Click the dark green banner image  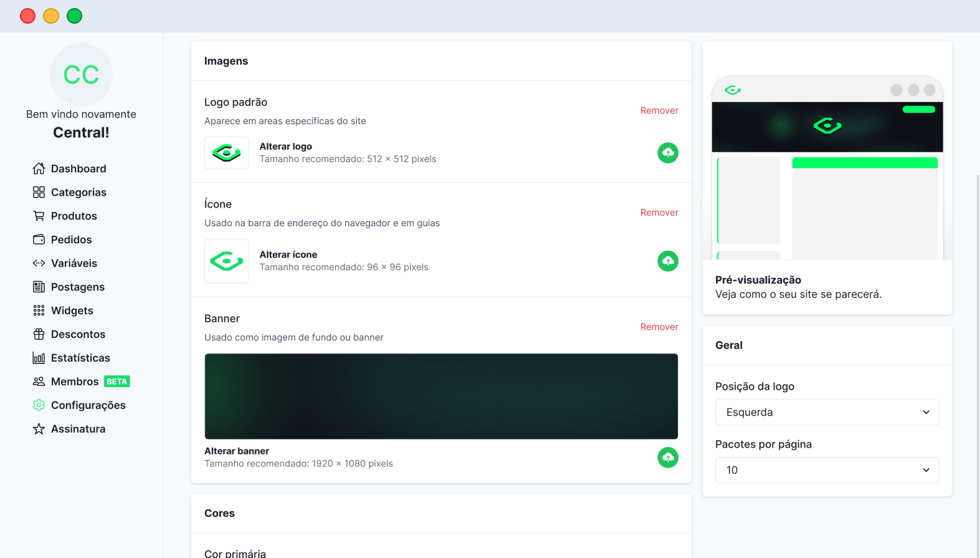tap(441, 397)
